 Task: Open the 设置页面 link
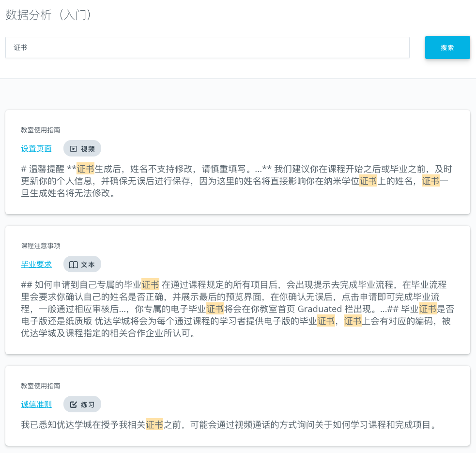(36, 149)
